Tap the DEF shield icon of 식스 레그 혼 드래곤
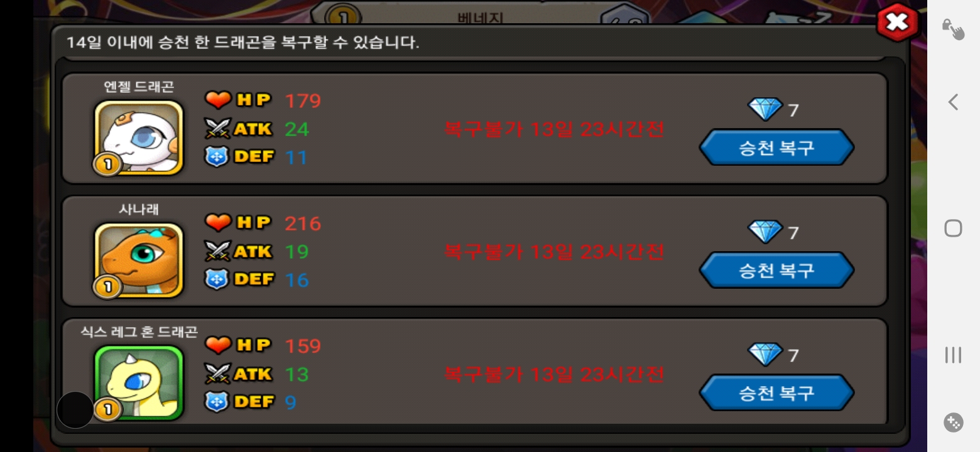The height and width of the screenshot is (452, 980). [x=217, y=401]
